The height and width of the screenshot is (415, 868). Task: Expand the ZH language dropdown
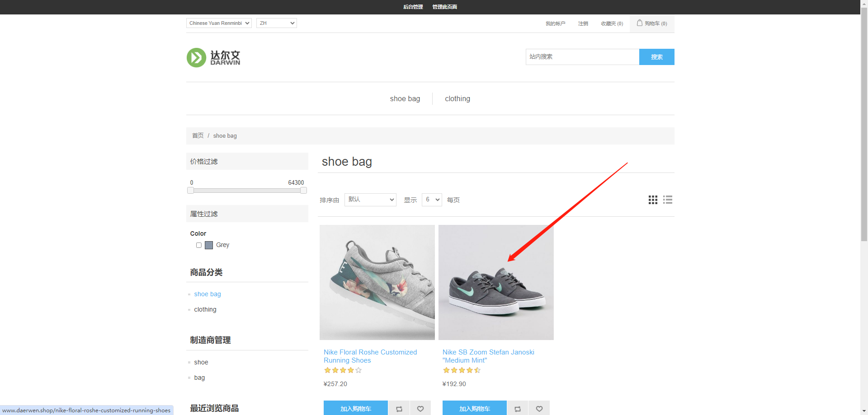click(x=276, y=23)
